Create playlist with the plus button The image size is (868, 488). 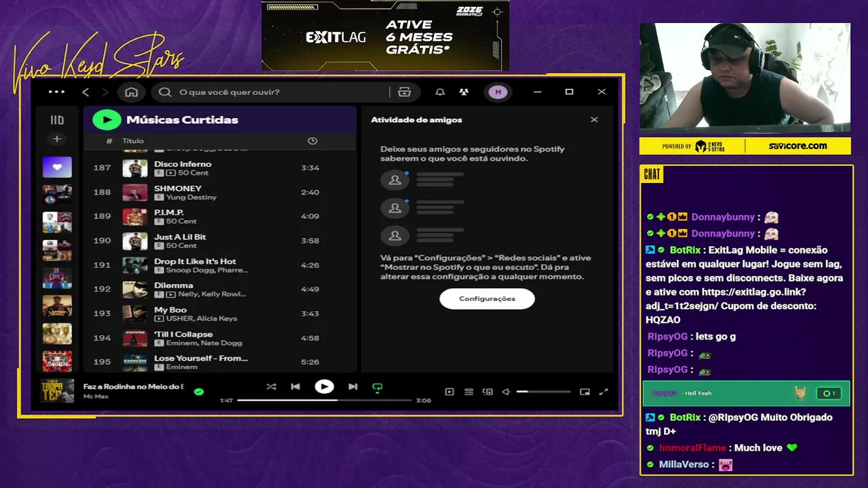(x=57, y=139)
